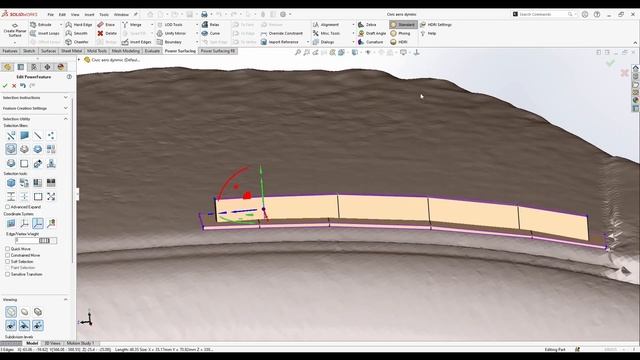640x360 pixels.
Task: Switch to the Features tab
Action: coord(10,51)
